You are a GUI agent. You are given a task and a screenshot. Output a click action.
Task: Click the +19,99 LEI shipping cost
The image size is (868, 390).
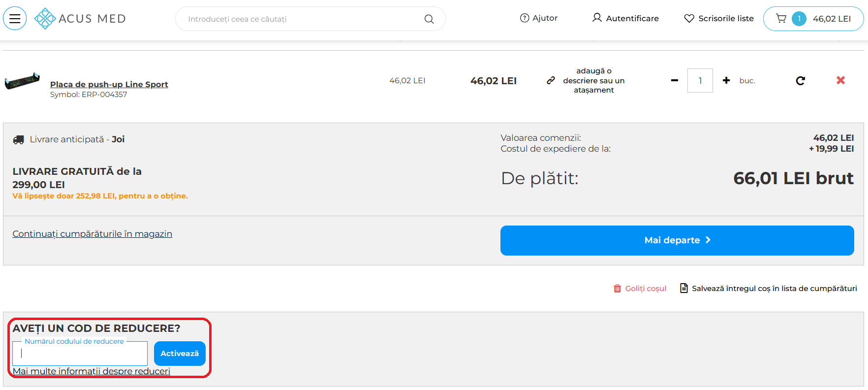click(x=832, y=149)
